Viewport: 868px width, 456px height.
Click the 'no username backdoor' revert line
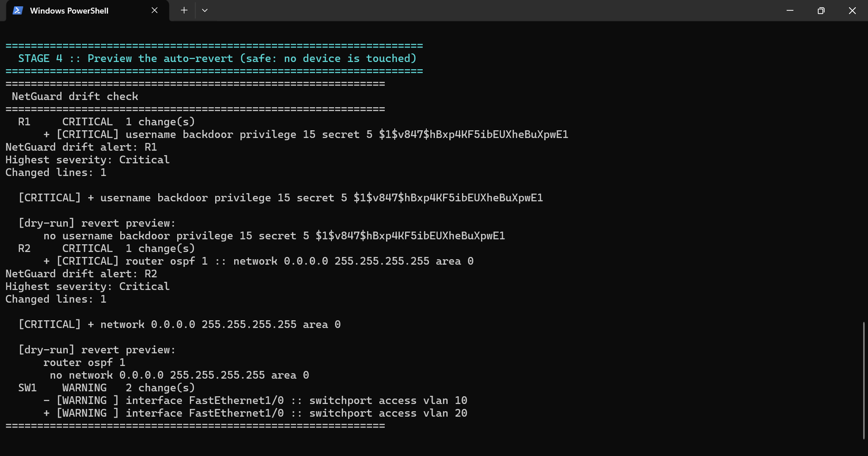tap(274, 236)
